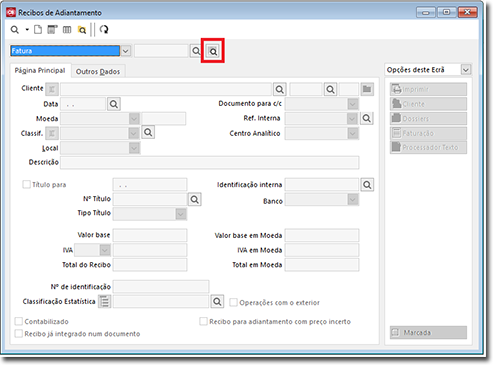The image size is (496, 369).
Task: Minimize the Recibos de Adiantamento window
Action: click(426, 13)
